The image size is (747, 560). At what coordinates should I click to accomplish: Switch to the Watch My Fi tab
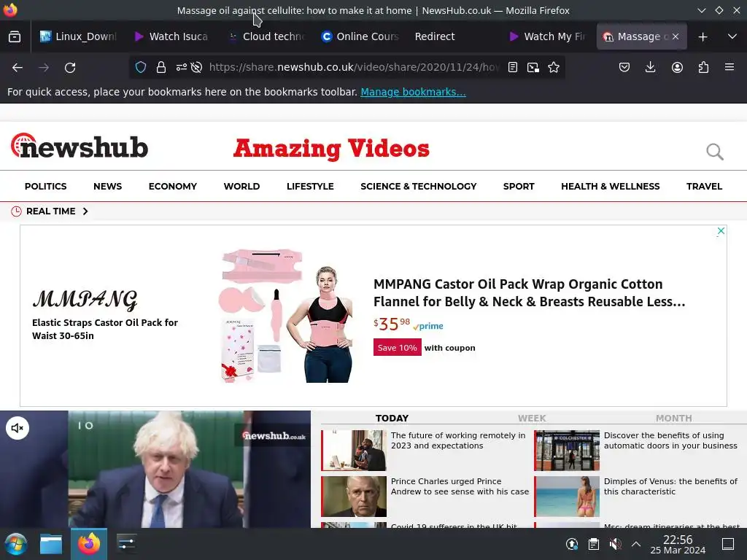(546, 36)
